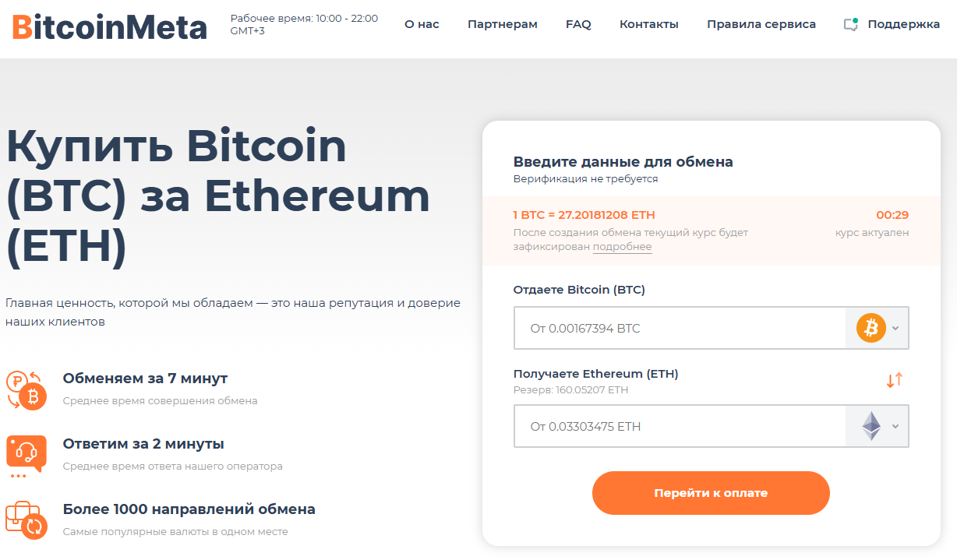Click the BitcoinMeta logo
Image resolution: width=957 pixels, height=560 pixels.
[x=110, y=28]
